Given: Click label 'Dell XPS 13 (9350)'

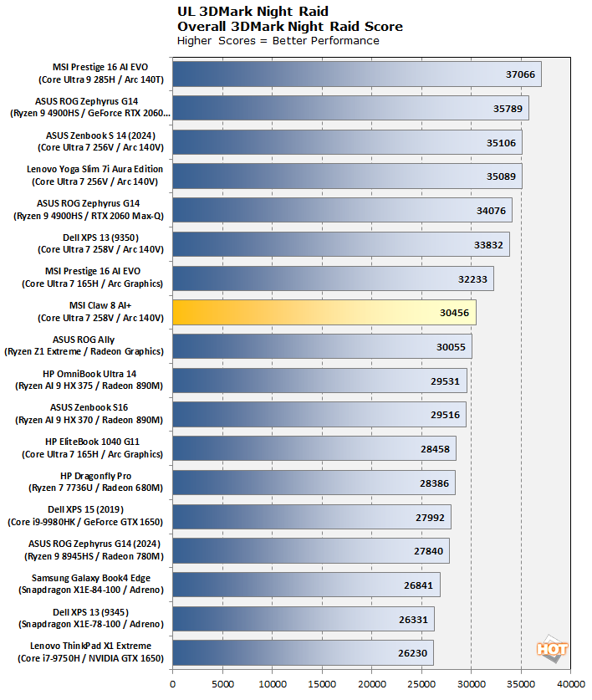Looking at the screenshot, I should pos(101,238).
